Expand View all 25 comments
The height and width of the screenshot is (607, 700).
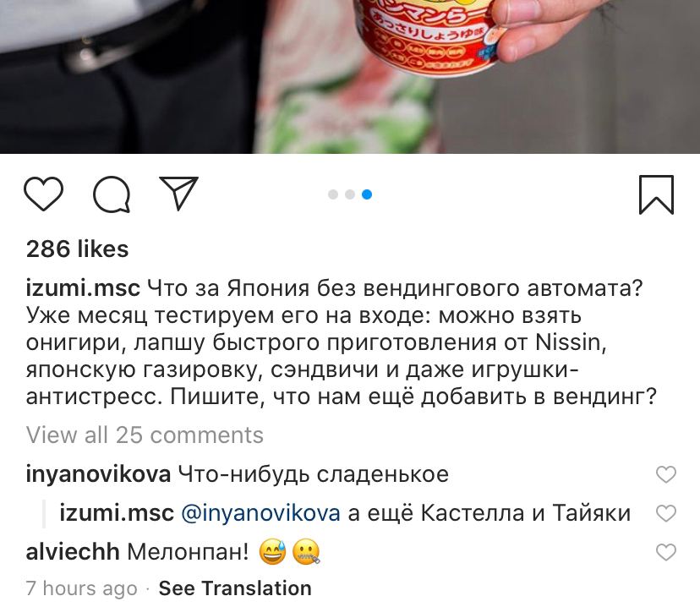click(x=145, y=435)
